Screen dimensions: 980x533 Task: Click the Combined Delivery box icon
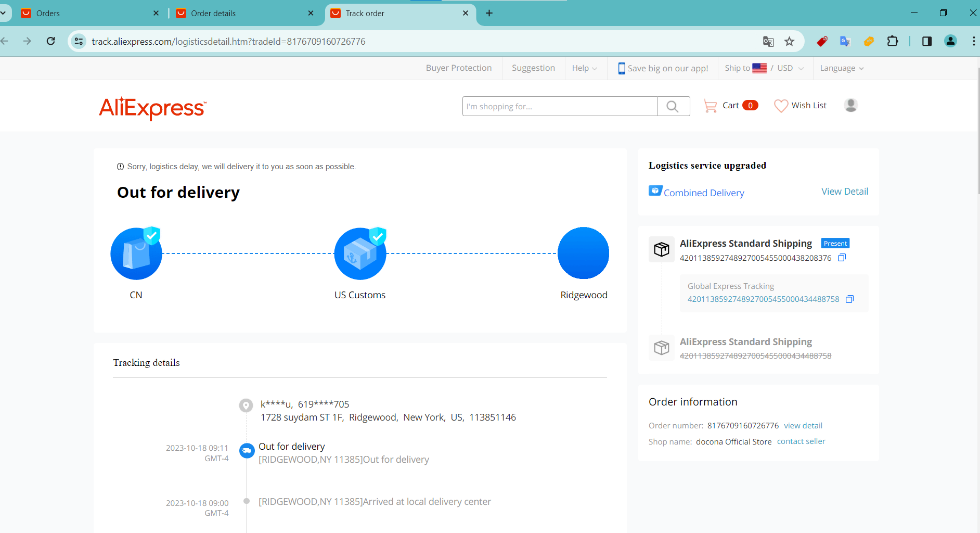click(x=655, y=191)
